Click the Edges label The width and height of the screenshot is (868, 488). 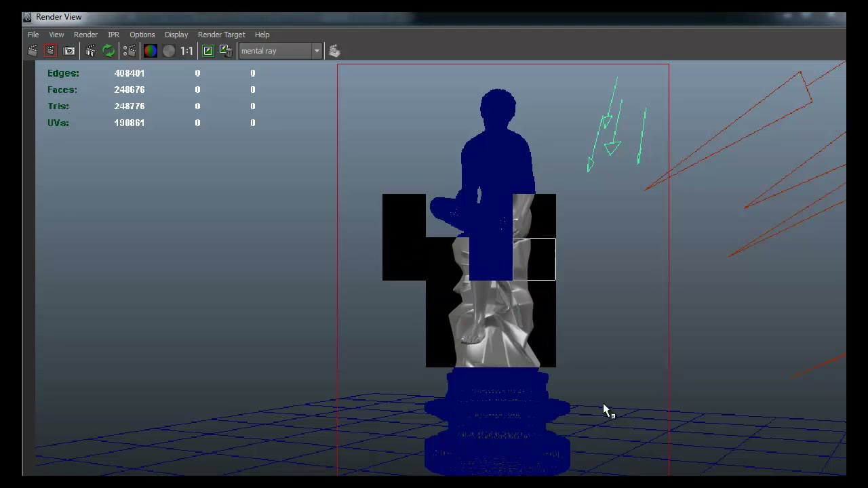click(x=63, y=73)
